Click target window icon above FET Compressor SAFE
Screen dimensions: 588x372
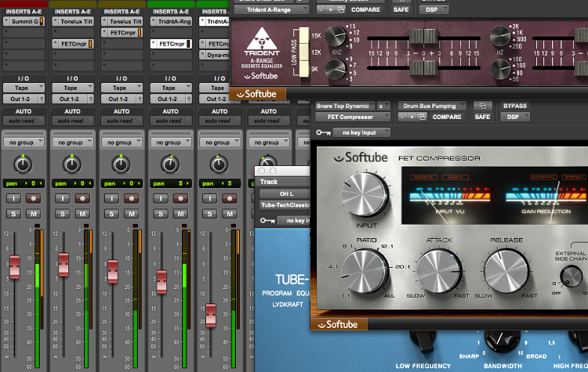click(483, 106)
